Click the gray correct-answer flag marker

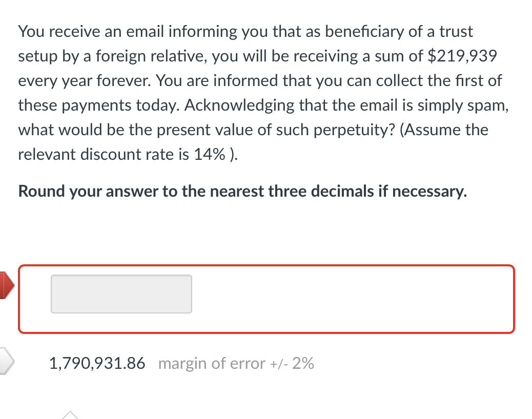click(x=7, y=361)
